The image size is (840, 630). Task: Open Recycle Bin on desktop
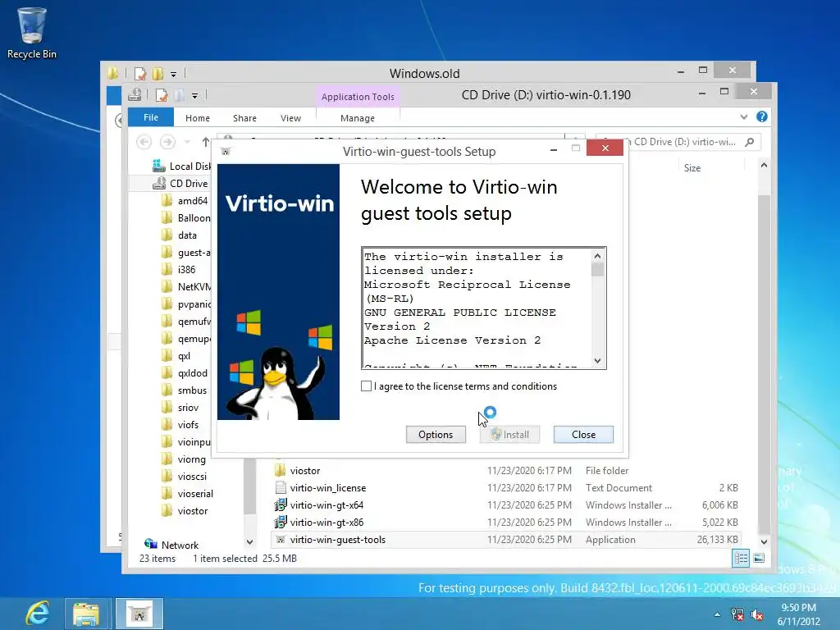pyautogui.click(x=32, y=33)
